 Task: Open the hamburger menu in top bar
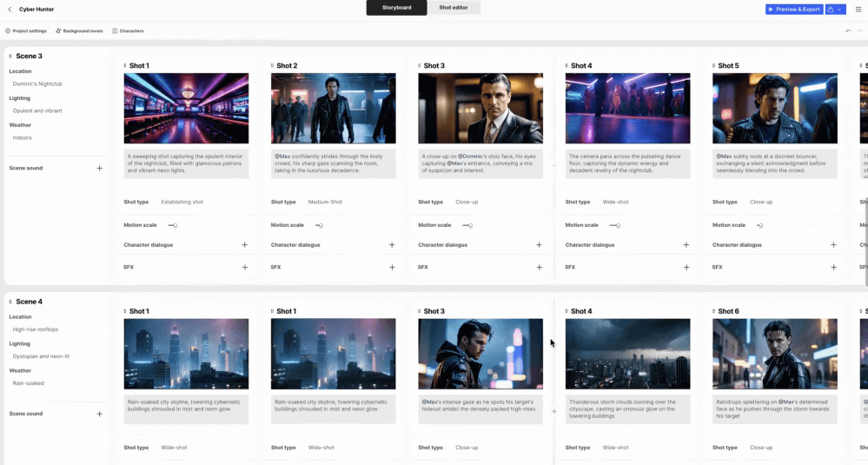pos(858,10)
